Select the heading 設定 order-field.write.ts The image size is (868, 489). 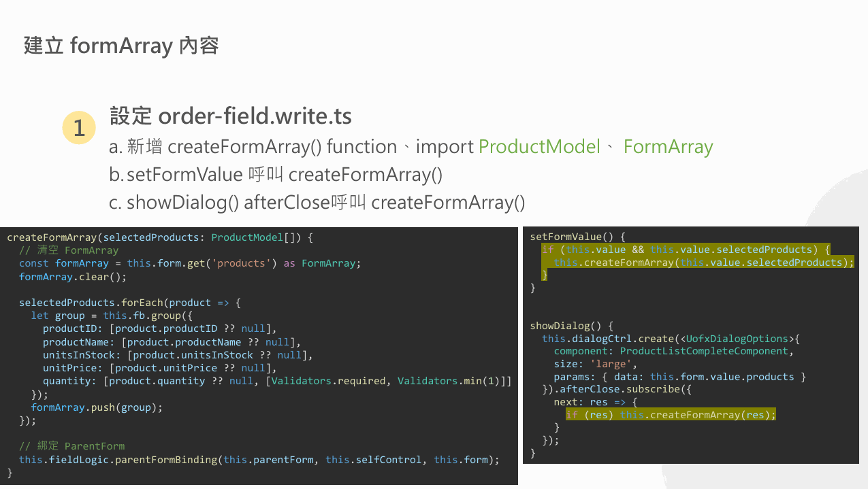[x=231, y=116]
